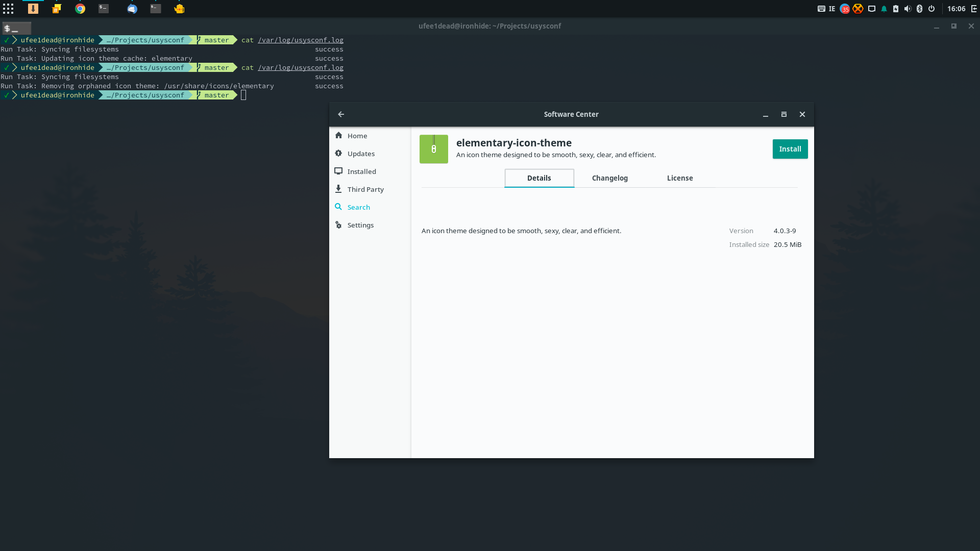Check the battery charging indicator
980x551 pixels.
pos(896,9)
